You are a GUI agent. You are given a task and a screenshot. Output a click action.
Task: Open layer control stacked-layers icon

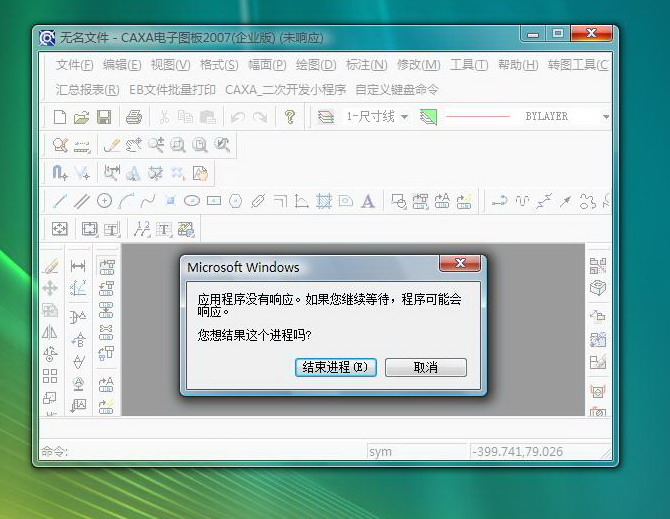(x=326, y=117)
